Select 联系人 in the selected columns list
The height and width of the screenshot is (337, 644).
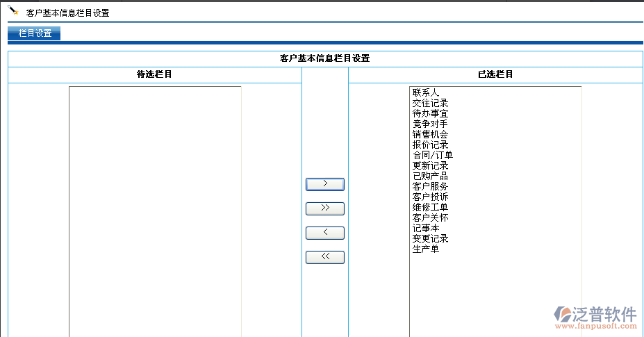(x=426, y=92)
